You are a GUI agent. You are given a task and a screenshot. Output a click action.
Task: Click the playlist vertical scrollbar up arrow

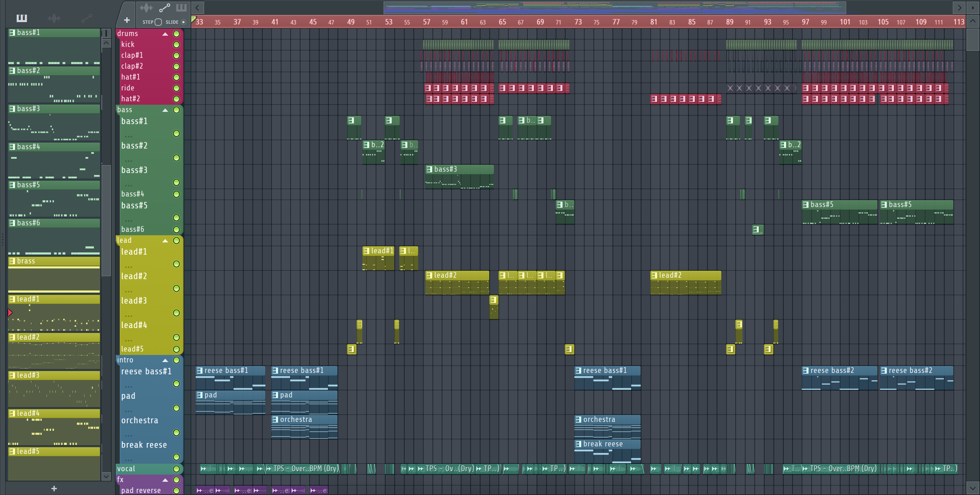tap(973, 21)
